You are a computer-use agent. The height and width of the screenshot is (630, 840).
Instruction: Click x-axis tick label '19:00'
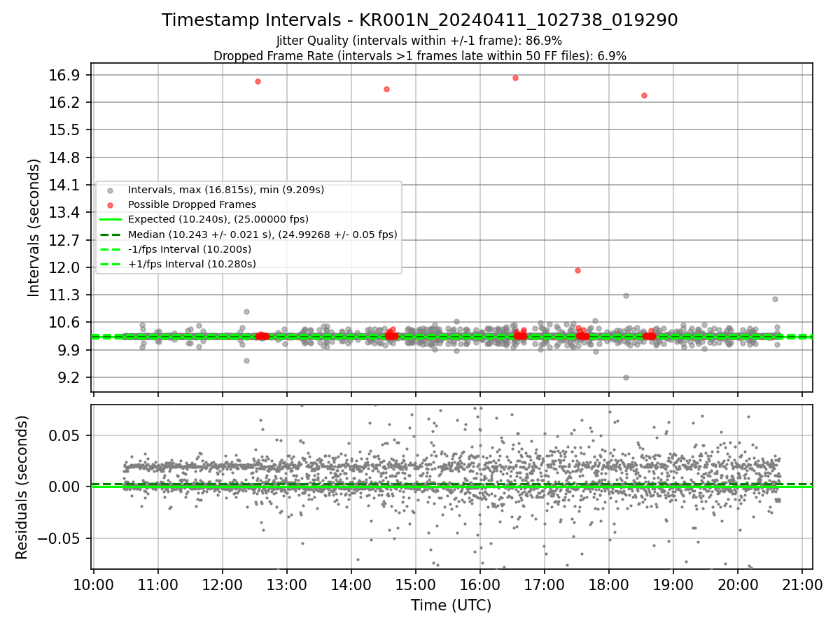point(673,584)
